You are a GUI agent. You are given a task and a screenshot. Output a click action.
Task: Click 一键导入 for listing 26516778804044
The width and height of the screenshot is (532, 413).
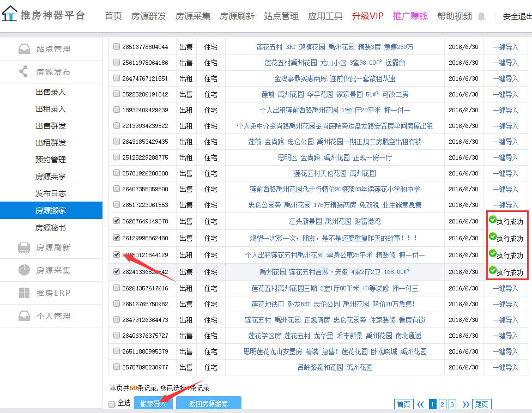pyautogui.click(x=505, y=47)
